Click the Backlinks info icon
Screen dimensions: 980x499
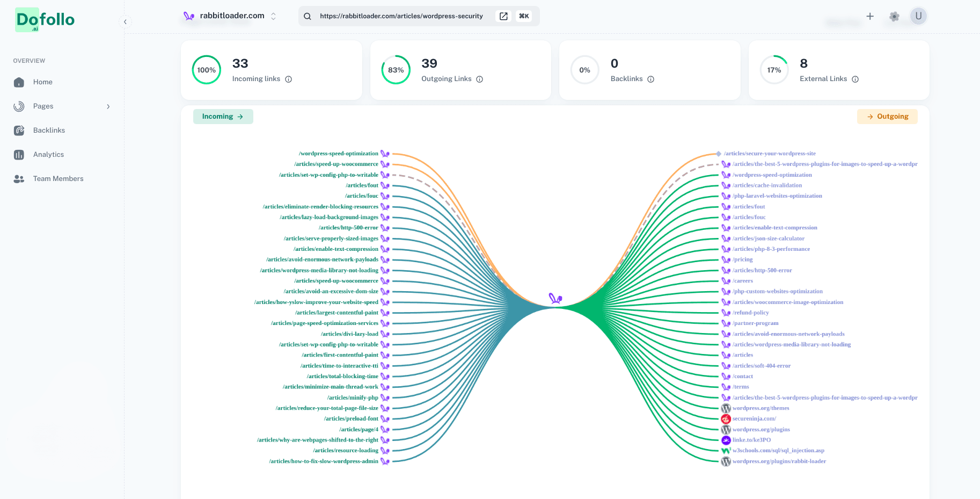pyautogui.click(x=650, y=79)
